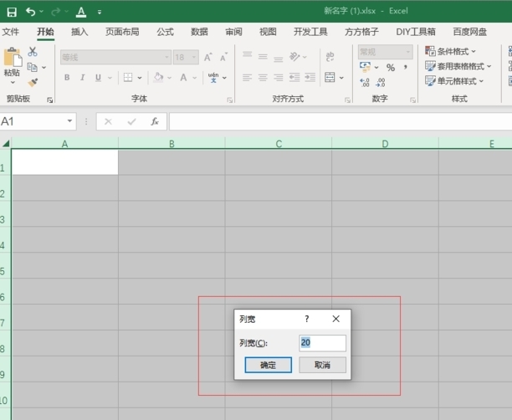Decrease font size with smaller A icon
Viewport: 512px width, 420px height.
coord(223,57)
